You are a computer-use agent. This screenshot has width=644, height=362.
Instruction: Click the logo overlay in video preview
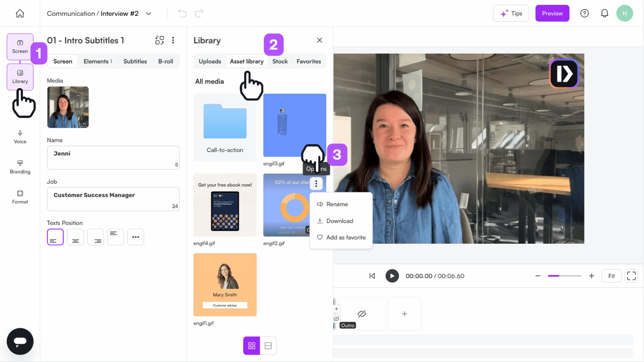[564, 74]
